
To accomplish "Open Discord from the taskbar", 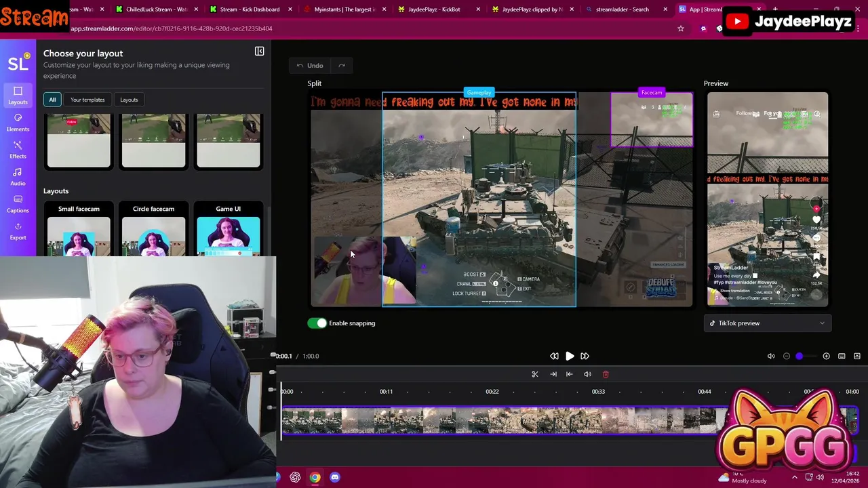I will point(334,477).
